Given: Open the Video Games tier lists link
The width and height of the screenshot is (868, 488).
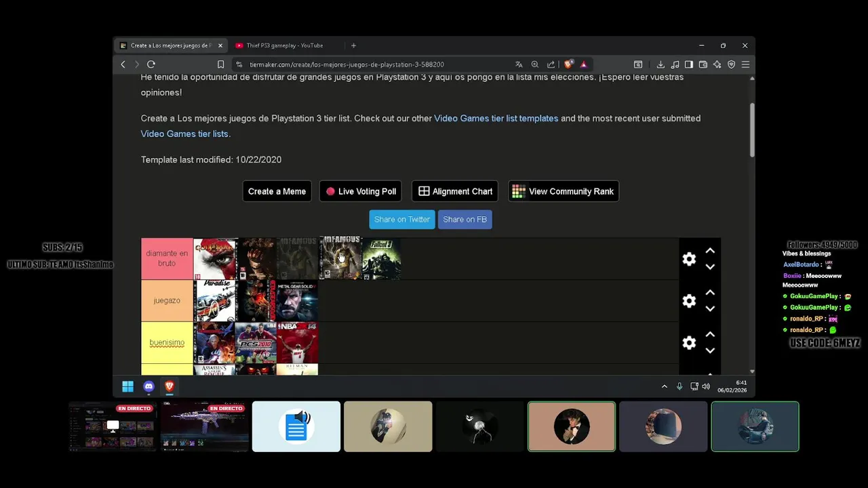Looking at the screenshot, I should [x=184, y=134].
